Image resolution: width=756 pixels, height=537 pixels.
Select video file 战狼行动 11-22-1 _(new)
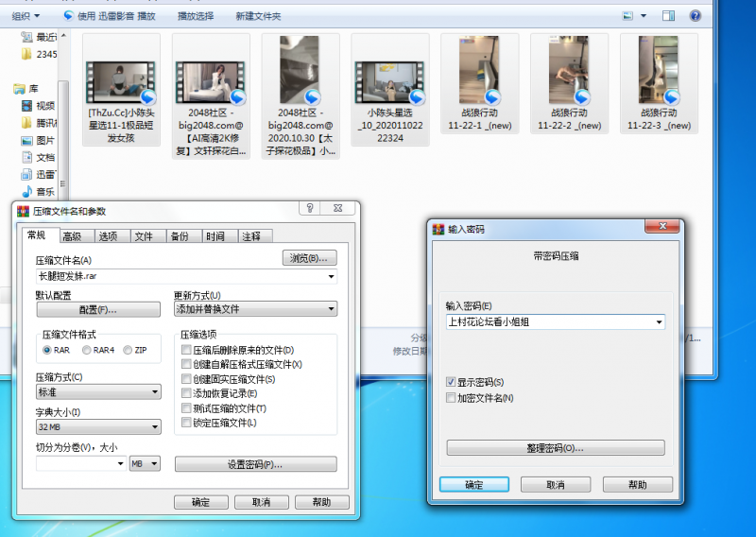(480, 83)
